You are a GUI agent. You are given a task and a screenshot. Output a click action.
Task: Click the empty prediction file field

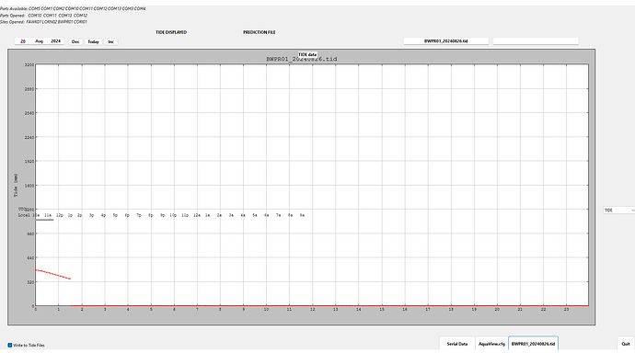(536, 40)
